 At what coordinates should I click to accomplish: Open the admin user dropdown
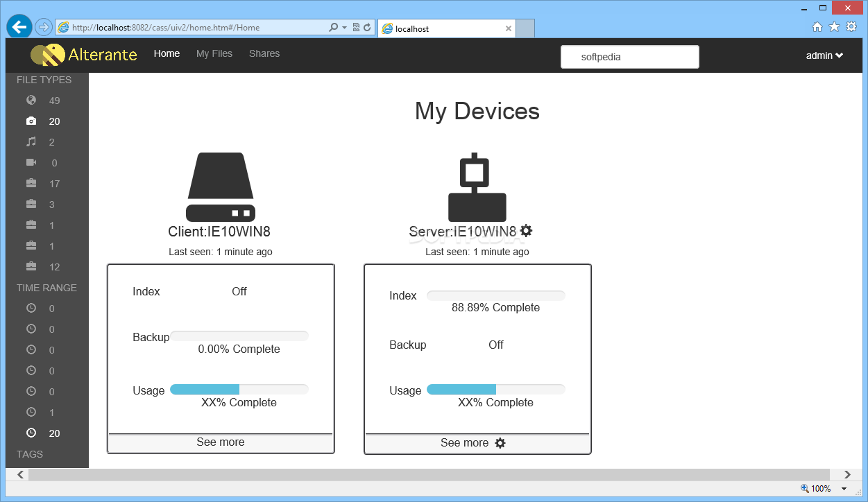tap(824, 55)
